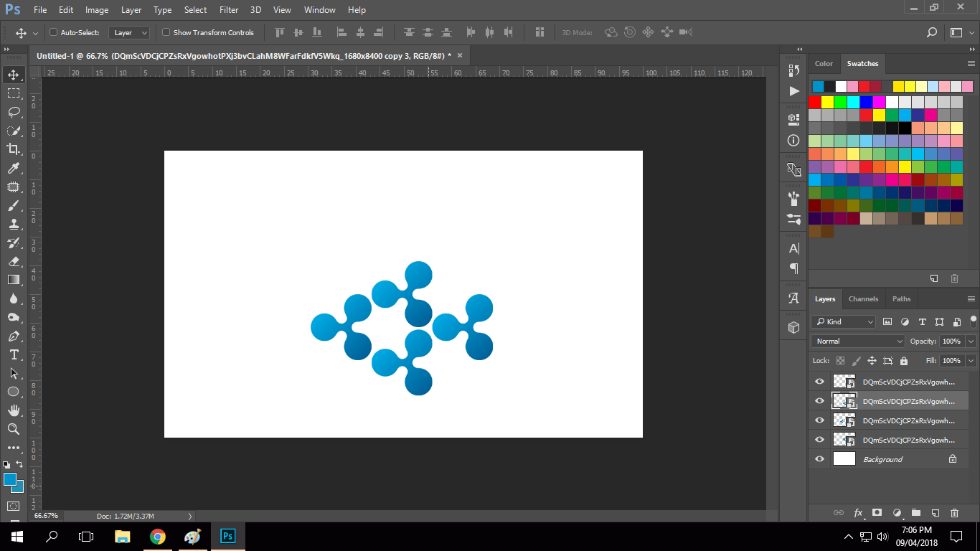Open the 3D cube panel icon

793,327
